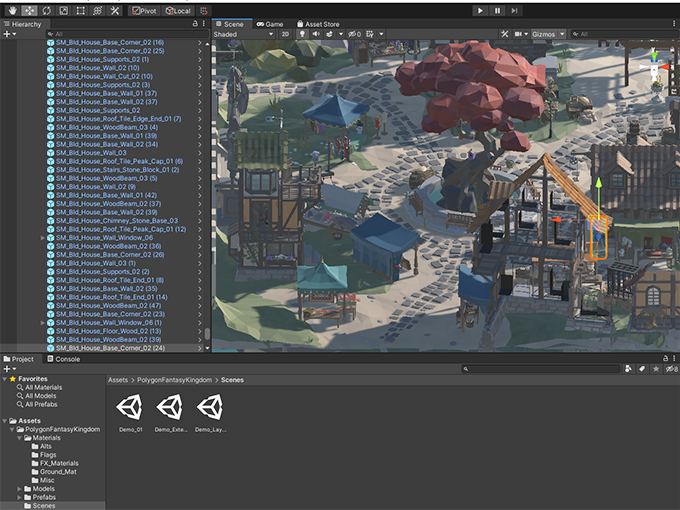Open Hierarchy create plus dropdown
The height and width of the screenshot is (510, 680).
(10, 34)
